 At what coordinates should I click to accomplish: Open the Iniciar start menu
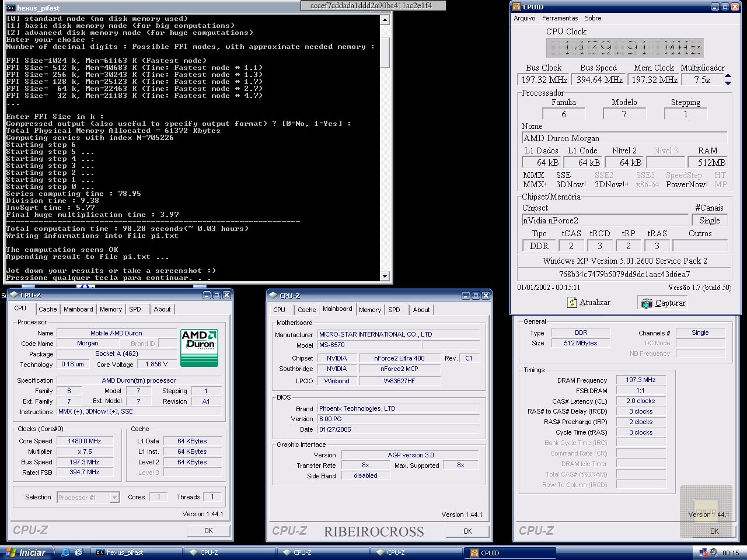[x=26, y=552]
